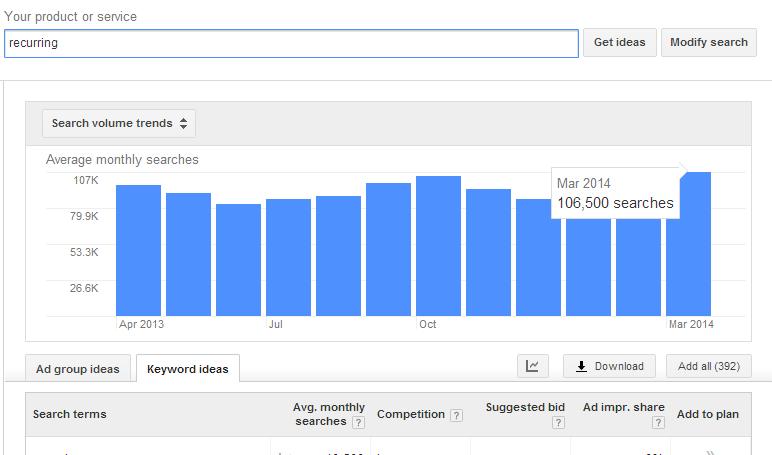The height and width of the screenshot is (455, 772).
Task: Open help icon under Ad impr. share
Action: [658, 422]
